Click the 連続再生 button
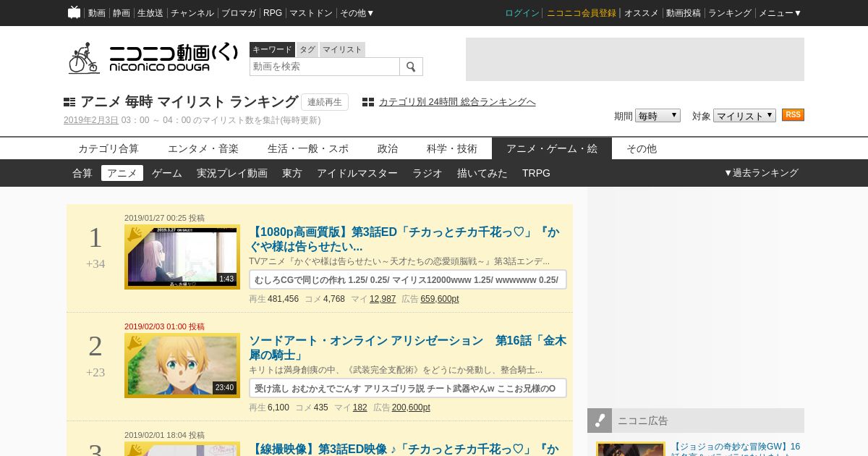Image resolution: width=868 pixels, height=456 pixels. (x=325, y=102)
